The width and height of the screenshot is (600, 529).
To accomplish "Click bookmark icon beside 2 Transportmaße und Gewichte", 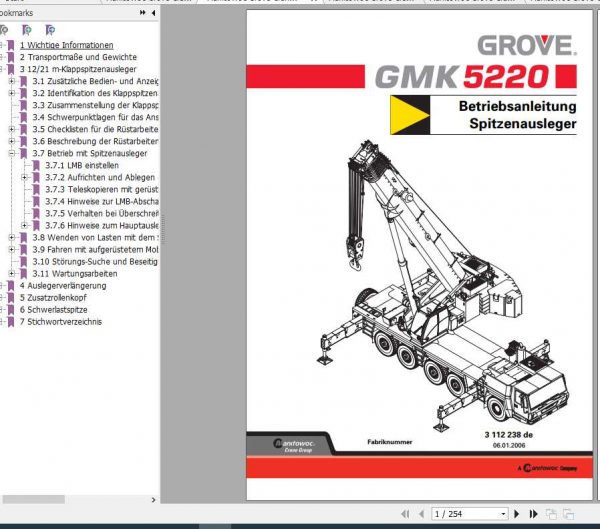I will pyautogui.click(x=11, y=57).
